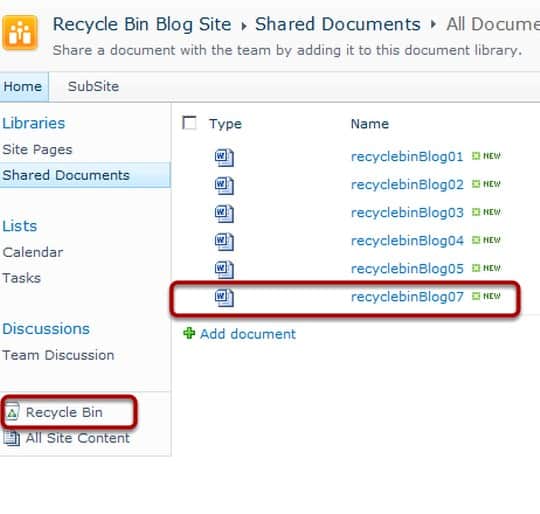The width and height of the screenshot is (540, 514).
Task: Switch to the Home tab
Action: pos(23,86)
